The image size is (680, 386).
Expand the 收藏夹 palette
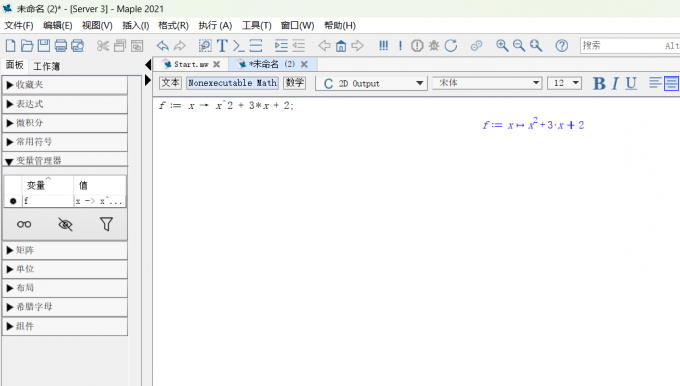[x=65, y=85]
